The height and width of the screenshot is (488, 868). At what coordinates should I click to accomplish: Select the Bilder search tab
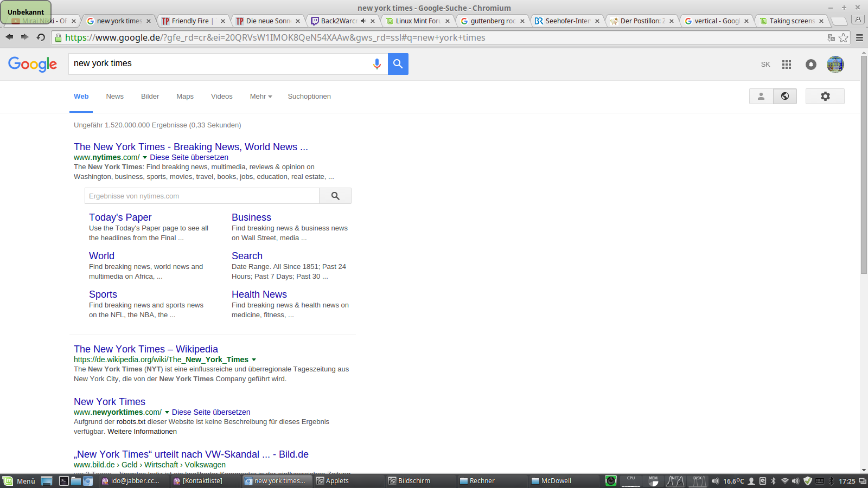pyautogui.click(x=150, y=97)
